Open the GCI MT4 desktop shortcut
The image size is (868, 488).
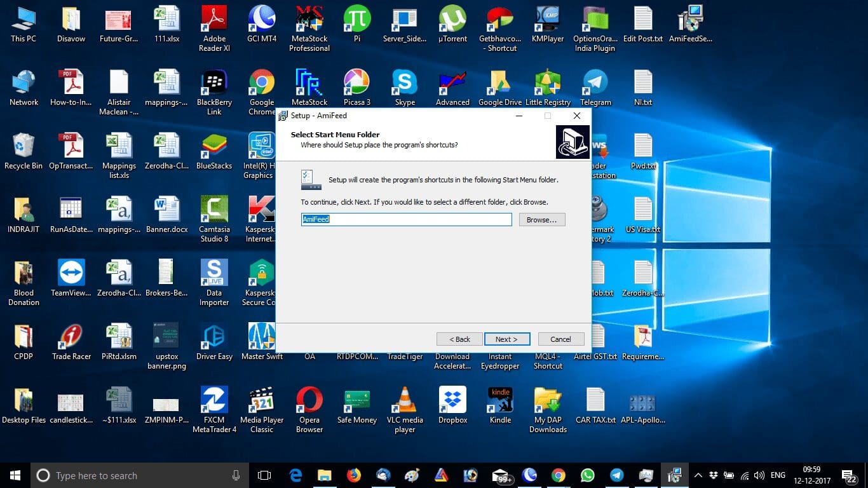[x=262, y=24]
